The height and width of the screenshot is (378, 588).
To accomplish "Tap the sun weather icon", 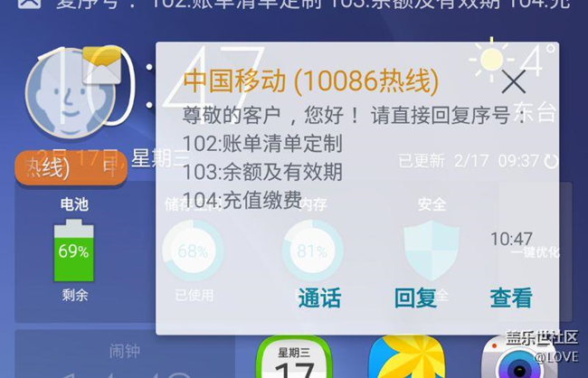I will (x=491, y=60).
